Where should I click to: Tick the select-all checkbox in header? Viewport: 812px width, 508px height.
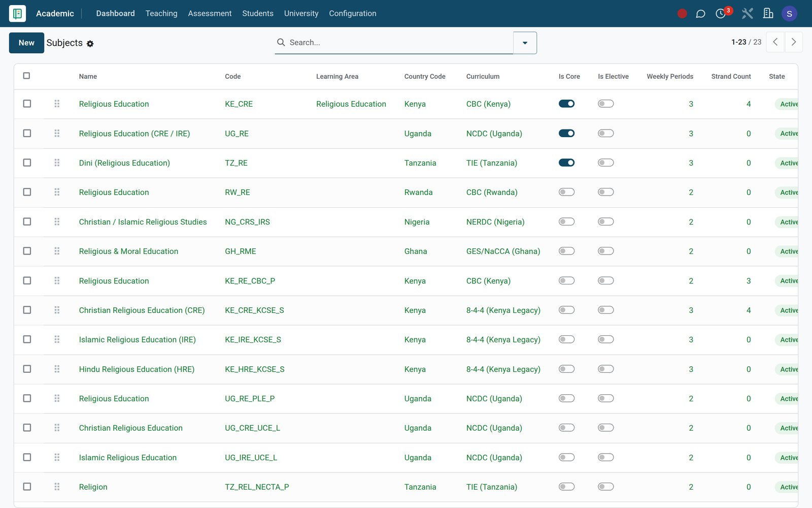(x=26, y=76)
